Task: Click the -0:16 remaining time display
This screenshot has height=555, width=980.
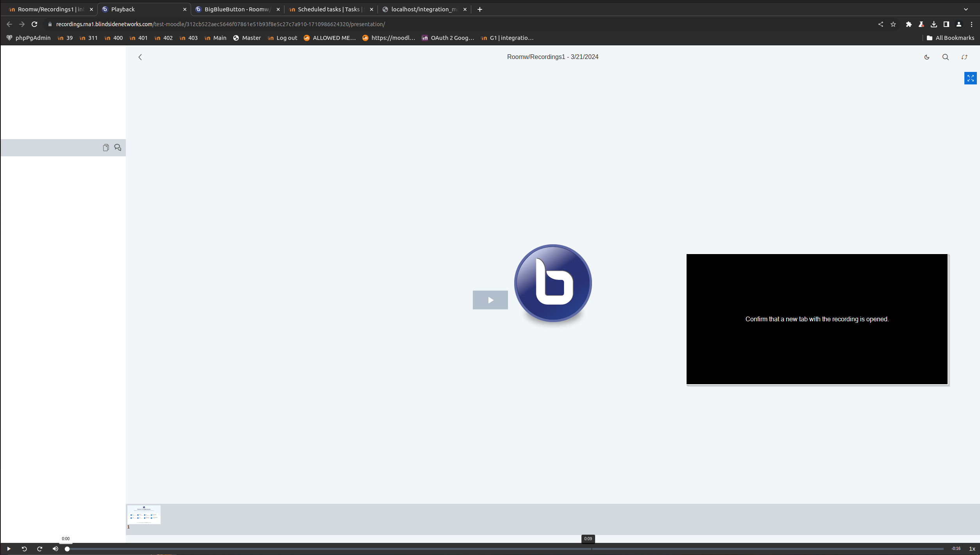Action: pyautogui.click(x=956, y=549)
